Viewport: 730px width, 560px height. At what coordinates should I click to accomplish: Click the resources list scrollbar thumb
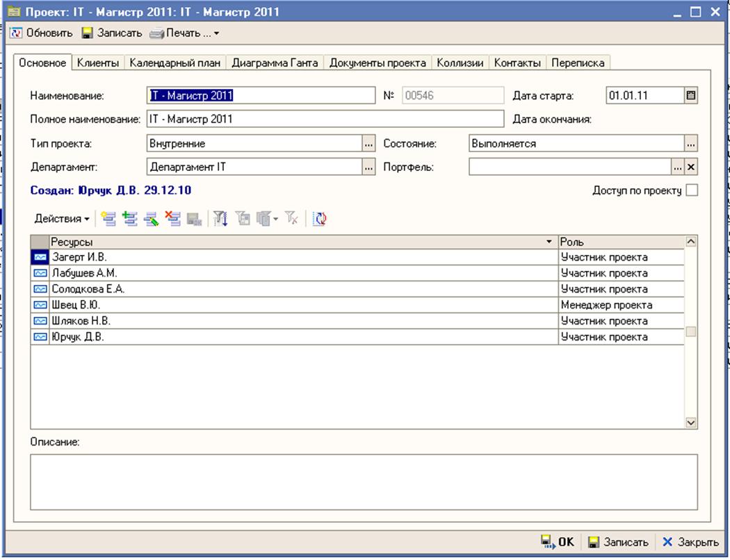[x=691, y=331]
